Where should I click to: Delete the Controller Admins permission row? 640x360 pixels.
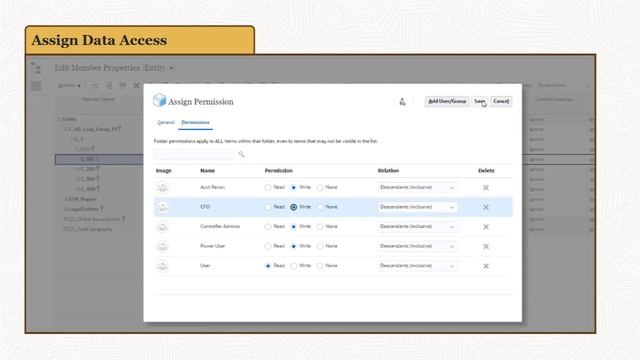point(486,227)
